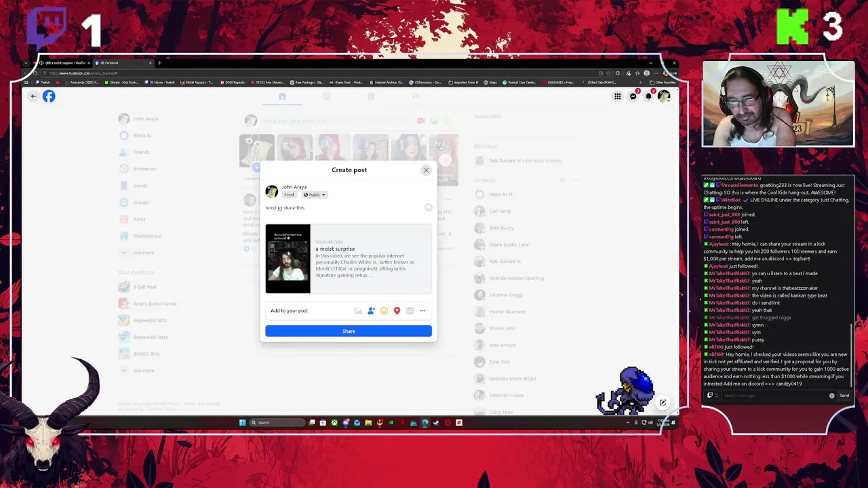Viewport: 868px width, 488px height.
Task: Open the Facebook Groups top tab
Action: 371,96
